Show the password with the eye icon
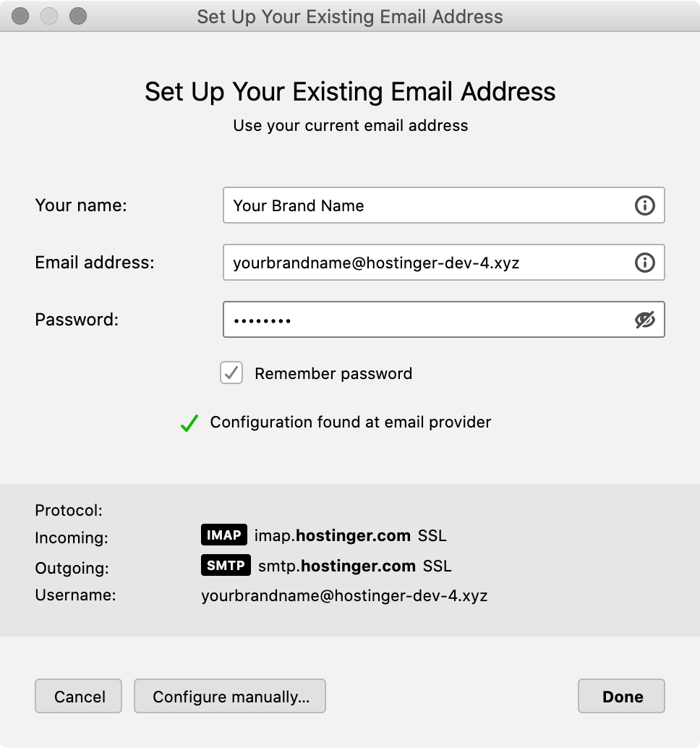 pos(644,320)
